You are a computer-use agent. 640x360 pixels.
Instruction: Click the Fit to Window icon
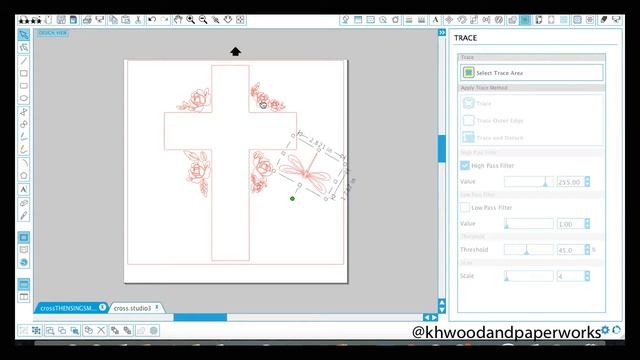[240, 20]
